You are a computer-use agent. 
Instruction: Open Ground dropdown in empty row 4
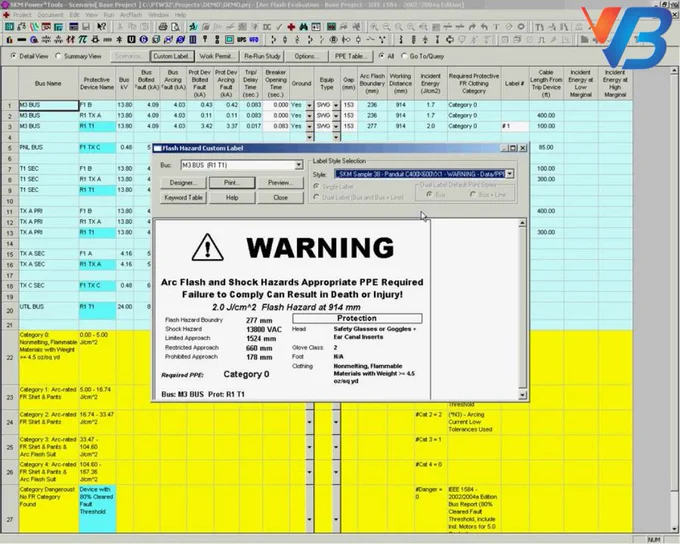[309, 137]
